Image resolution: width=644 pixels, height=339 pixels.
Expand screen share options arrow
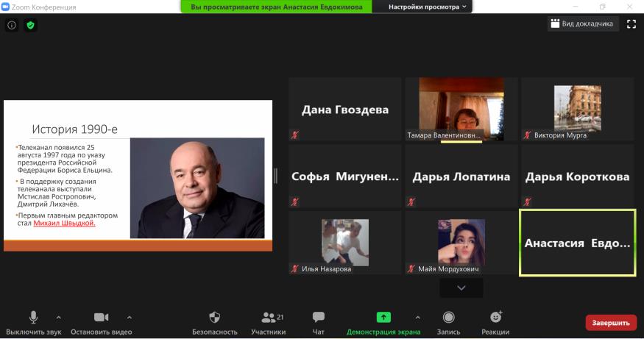(x=417, y=317)
